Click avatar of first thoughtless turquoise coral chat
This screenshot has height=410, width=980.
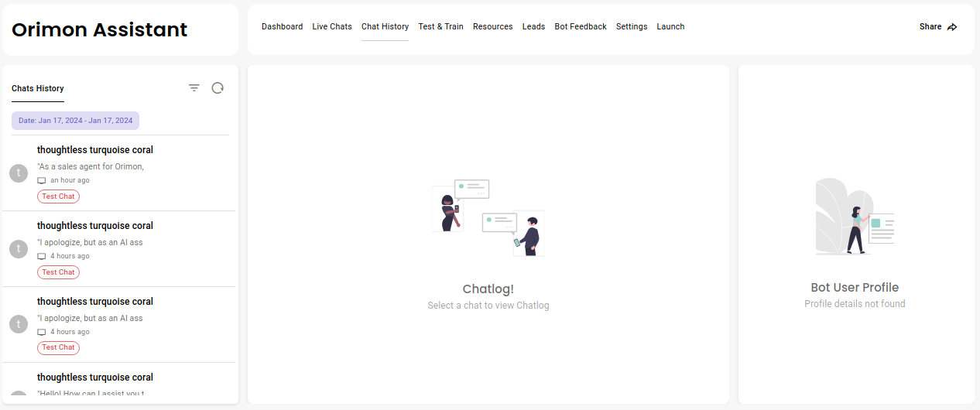pos(19,173)
